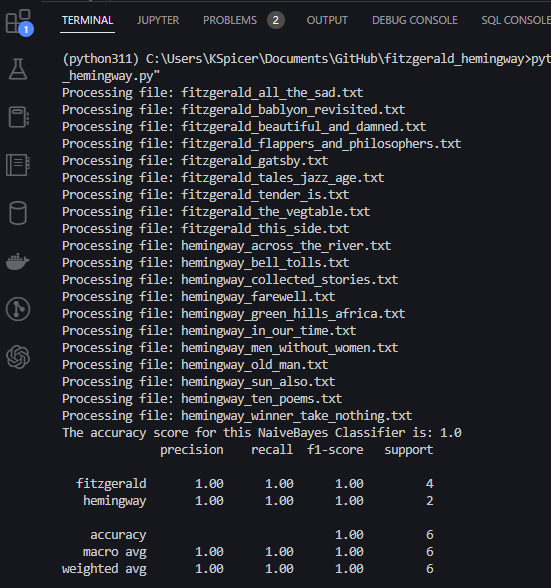
Task: Click the text hemingway_in_our_time.txt
Action: [269, 331]
